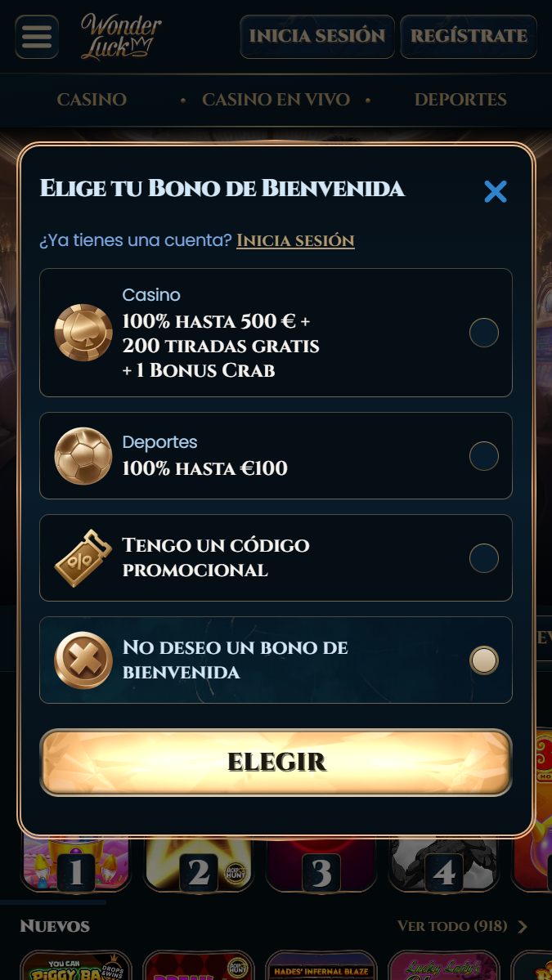
Task: Close the welcome bonus dialog
Action: [x=495, y=191]
